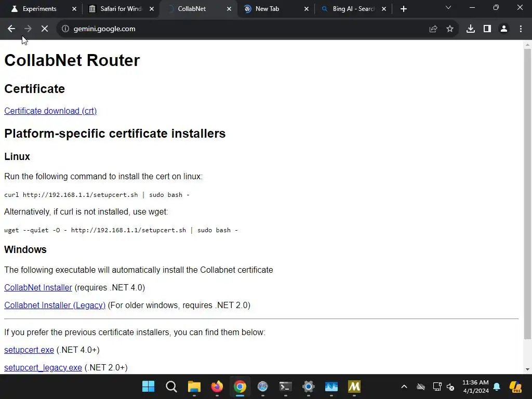Screen dimensions: 532x399
Task: Open the blue chart monitor taskbar icon
Action: 331,387
